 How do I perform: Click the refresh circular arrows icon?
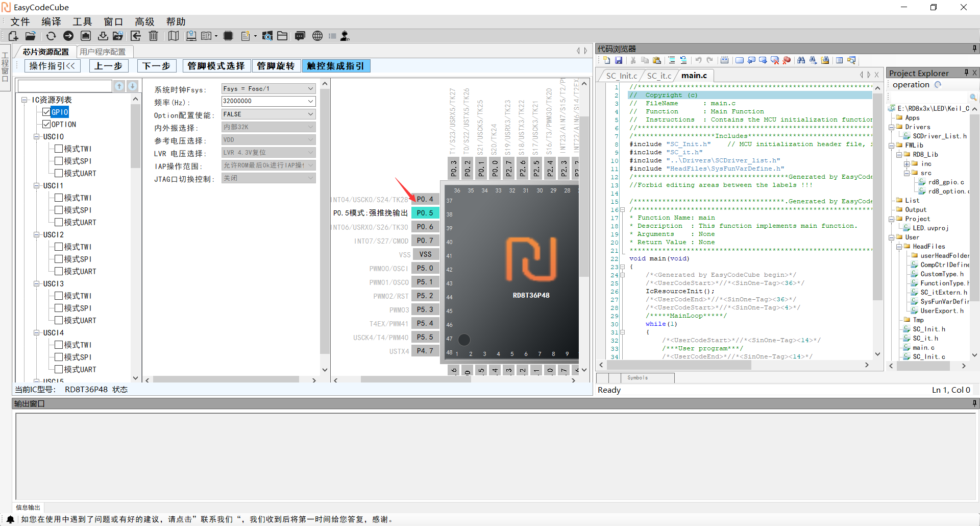coord(51,36)
